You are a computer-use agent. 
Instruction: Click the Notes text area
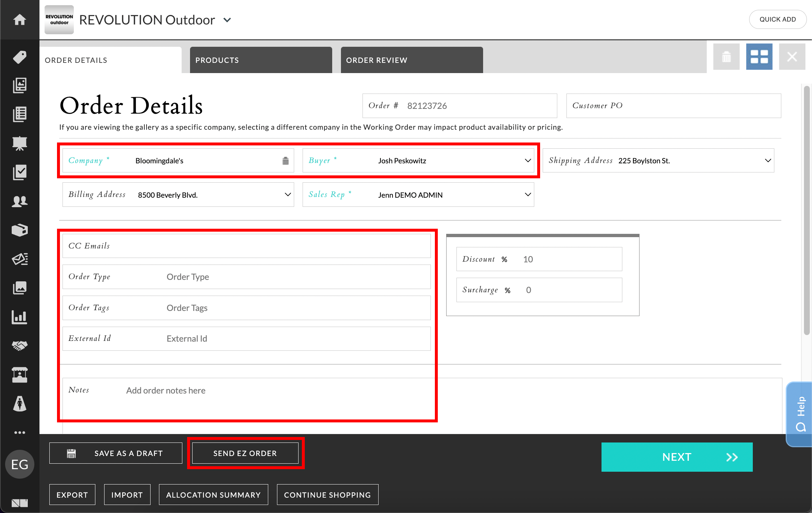422,406
